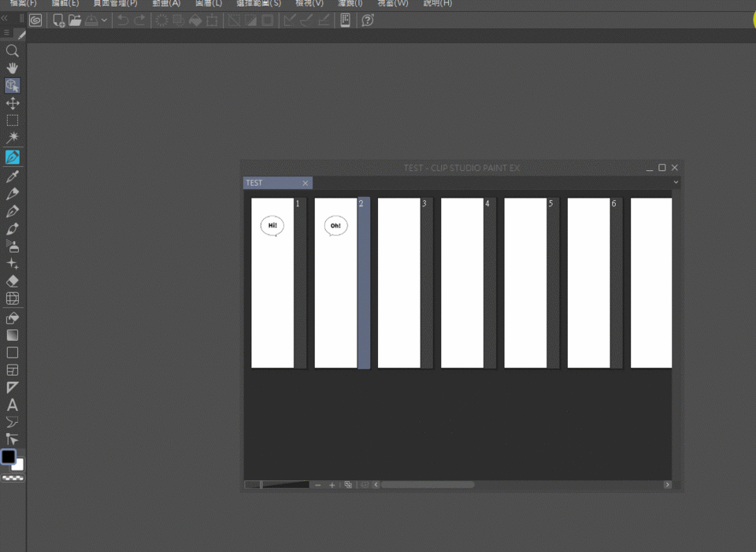
Task: Toggle Snap to special ruler icon
Action: [x=306, y=20]
